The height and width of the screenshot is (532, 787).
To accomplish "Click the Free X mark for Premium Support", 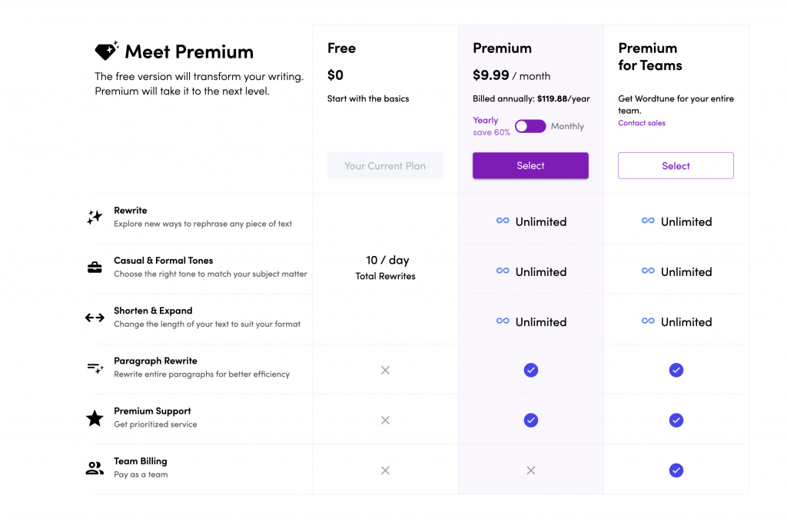I will click(385, 420).
